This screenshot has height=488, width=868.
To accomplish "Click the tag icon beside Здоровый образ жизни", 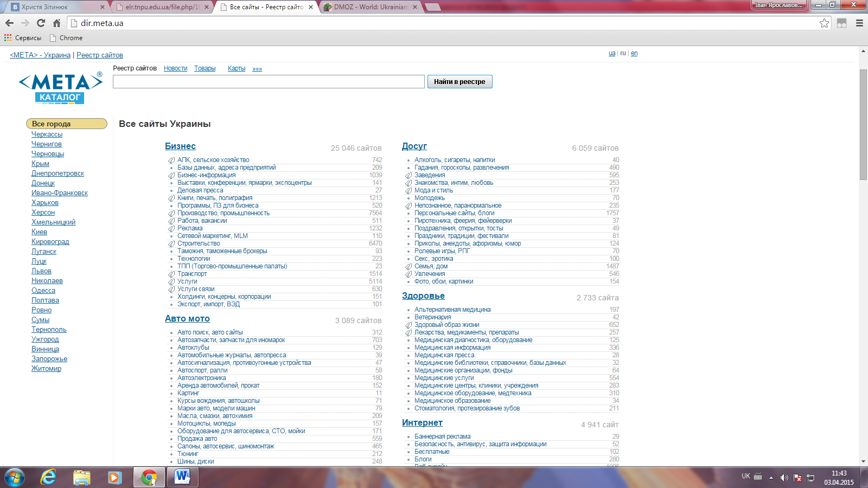I will click(x=409, y=325).
